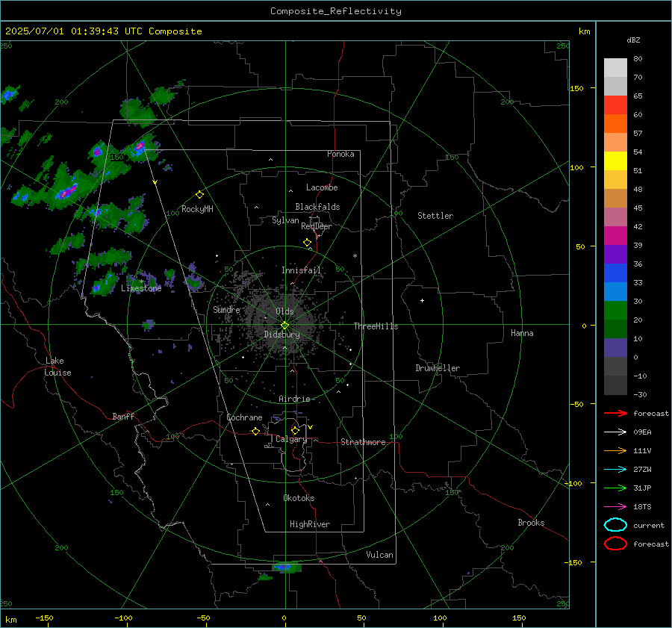The image size is (672, 628).
Task: Click the magenta 39 dBZ color swatch
Action: click(x=615, y=235)
